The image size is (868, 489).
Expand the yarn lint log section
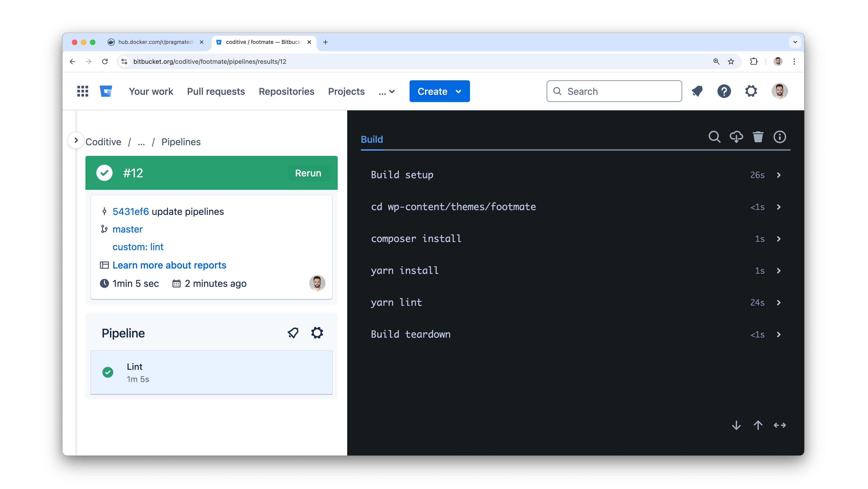[x=576, y=302]
